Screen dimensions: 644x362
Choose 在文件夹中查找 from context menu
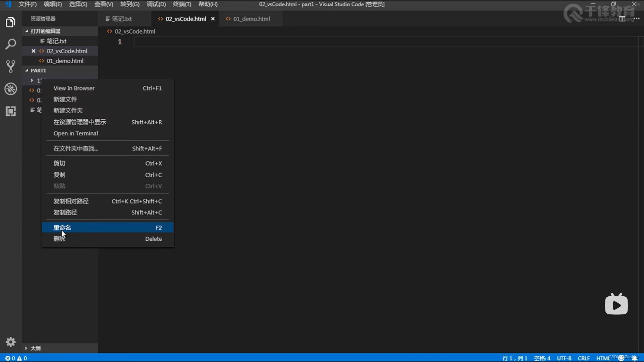pyautogui.click(x=108, y=148)
